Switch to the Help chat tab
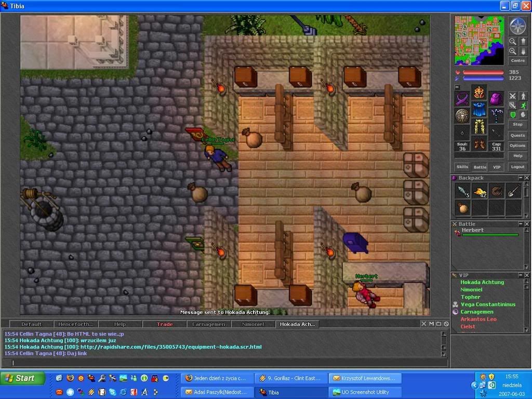The image size is (532, 399). point(120,324)
